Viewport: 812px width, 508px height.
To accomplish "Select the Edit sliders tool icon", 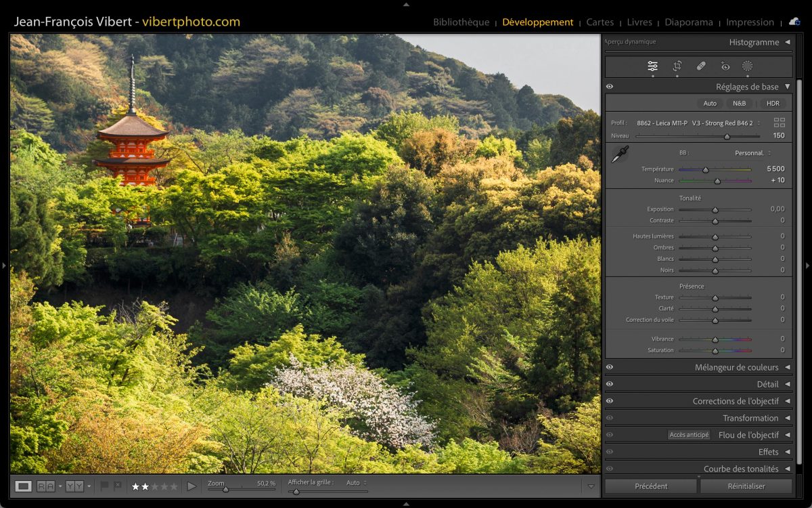I will [x=652, y=66].
